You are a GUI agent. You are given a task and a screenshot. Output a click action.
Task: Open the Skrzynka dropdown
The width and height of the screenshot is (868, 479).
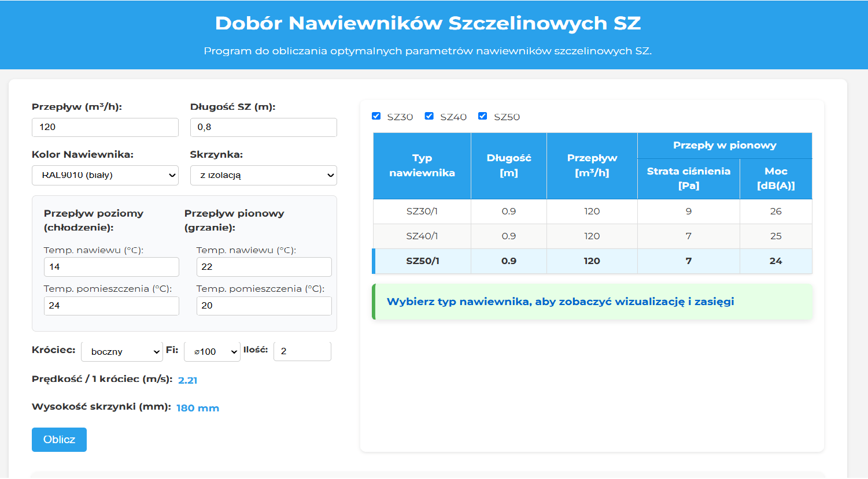[x=264, y=175]
